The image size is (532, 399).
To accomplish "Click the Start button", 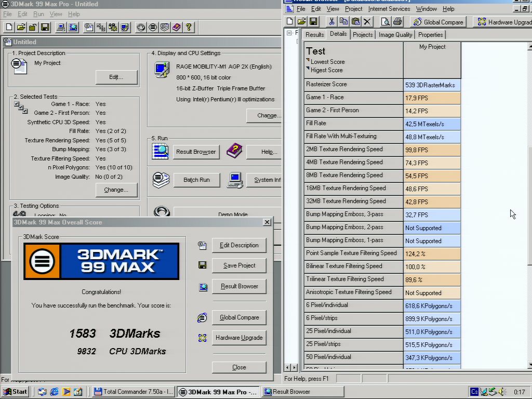I will [15, 392].
